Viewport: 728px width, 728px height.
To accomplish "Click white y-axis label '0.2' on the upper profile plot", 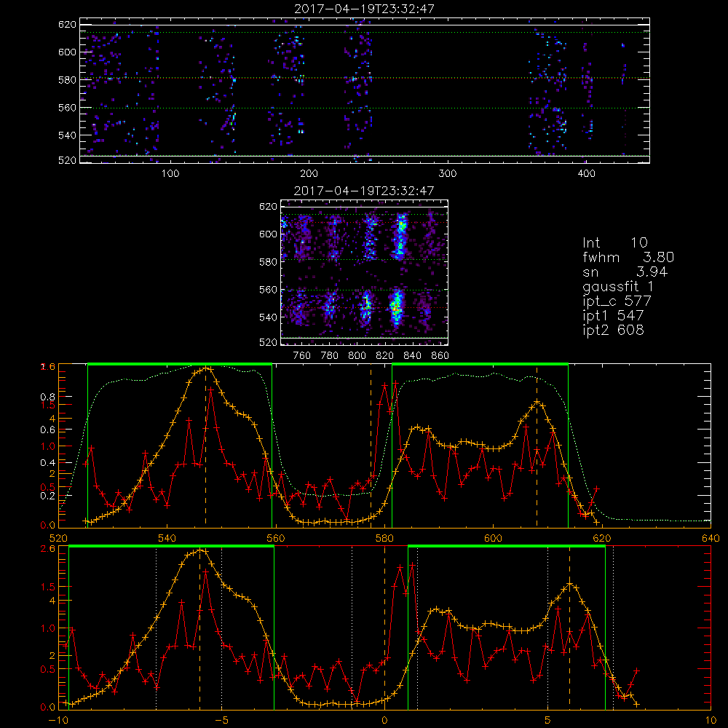I will (x=49, y=495).
